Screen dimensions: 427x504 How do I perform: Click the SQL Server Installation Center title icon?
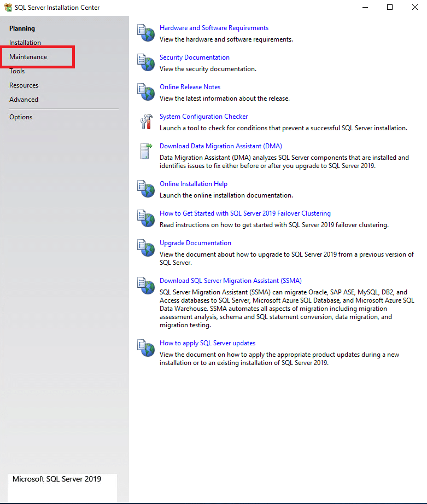click(x=8, y=8)
